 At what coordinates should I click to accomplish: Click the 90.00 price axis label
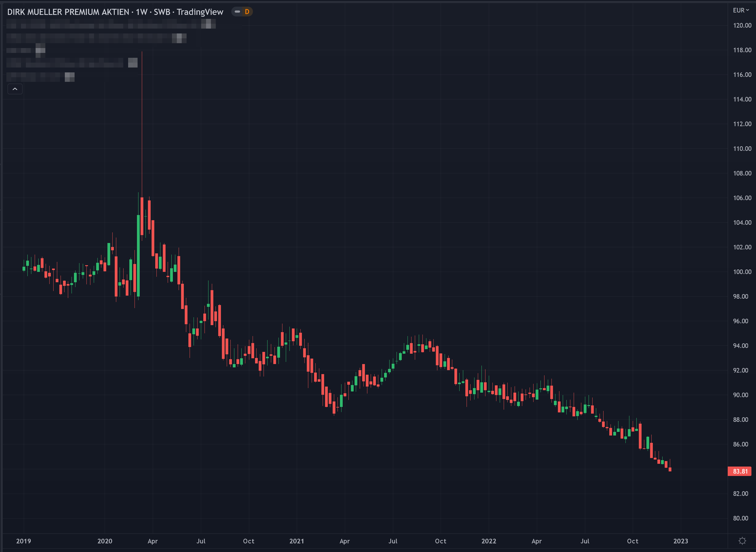point(740,395)
